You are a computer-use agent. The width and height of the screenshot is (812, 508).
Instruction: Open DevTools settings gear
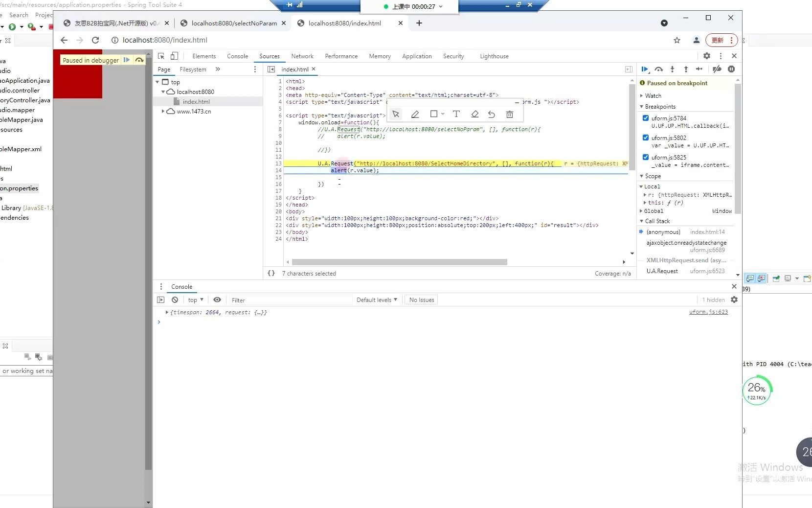[x=707, y=56]
